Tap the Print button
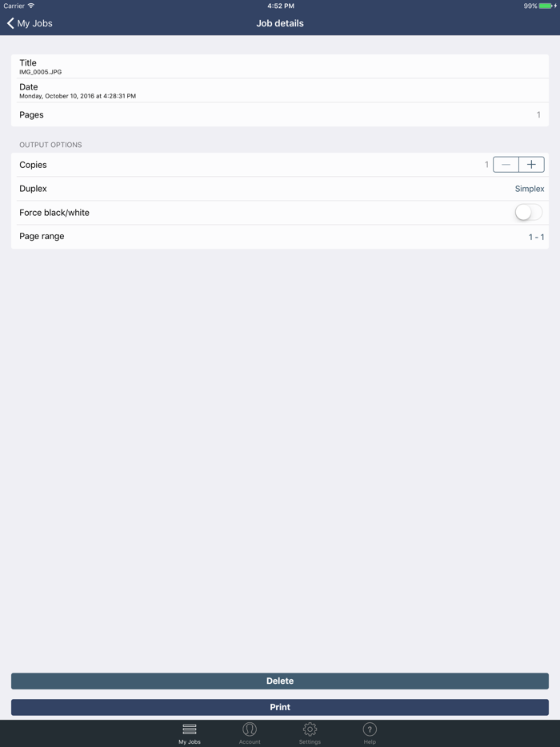Viewport: 560px width, 747px height. pos(280,707)
